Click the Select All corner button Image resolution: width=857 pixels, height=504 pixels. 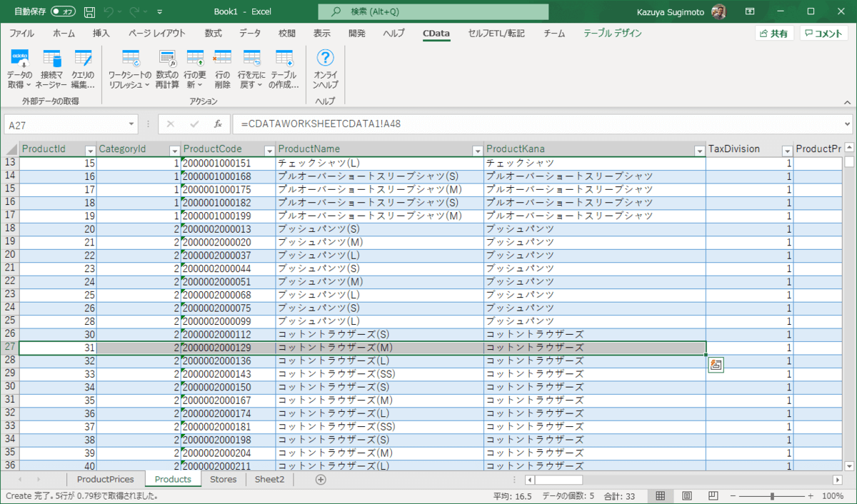tap(10, 150)
